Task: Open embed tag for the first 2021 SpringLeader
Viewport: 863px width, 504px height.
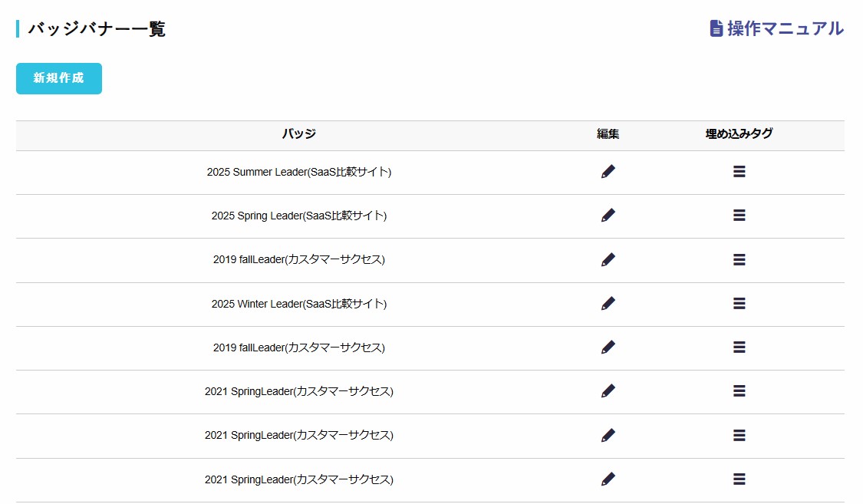Action: [739, 390]
